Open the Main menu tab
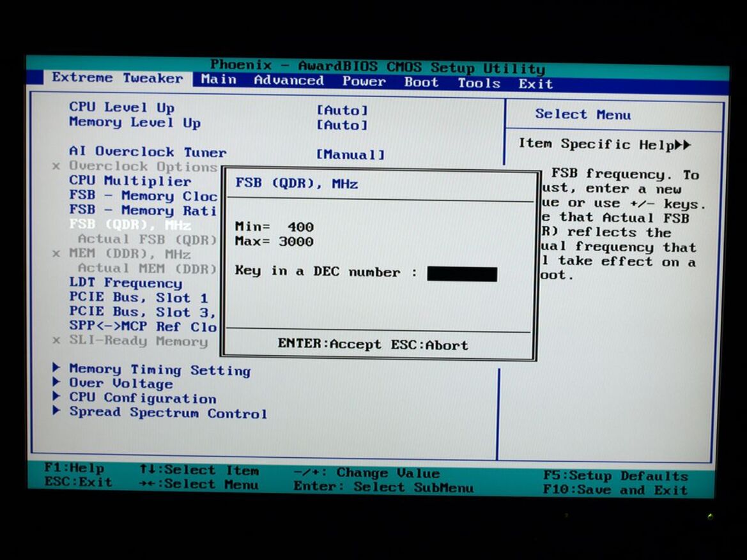 (219, 79)
